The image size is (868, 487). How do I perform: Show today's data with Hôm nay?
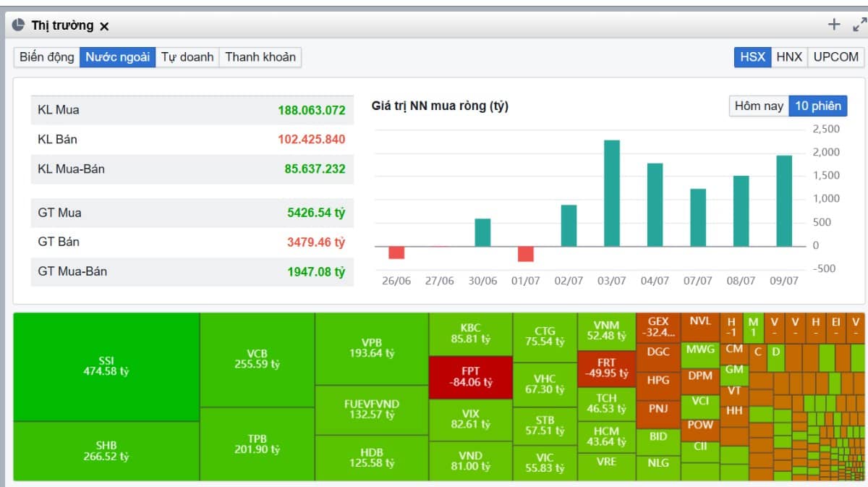tap(759, 106)
